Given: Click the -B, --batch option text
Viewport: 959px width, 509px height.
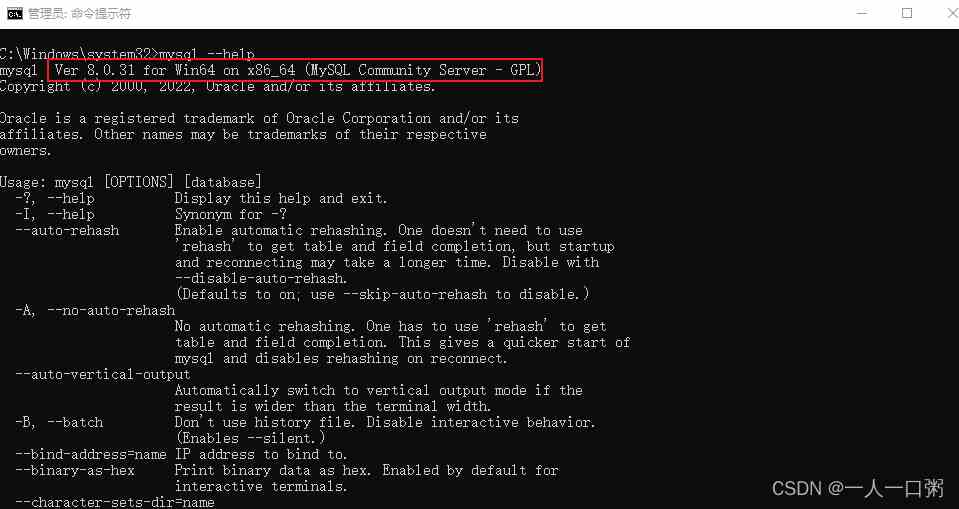Looking at the screenshot, I should pos(59,422).
